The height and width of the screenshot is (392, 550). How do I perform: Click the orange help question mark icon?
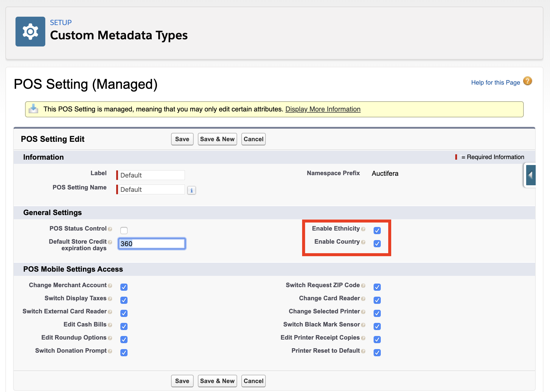pyautogui.click(x=527, y=81)
